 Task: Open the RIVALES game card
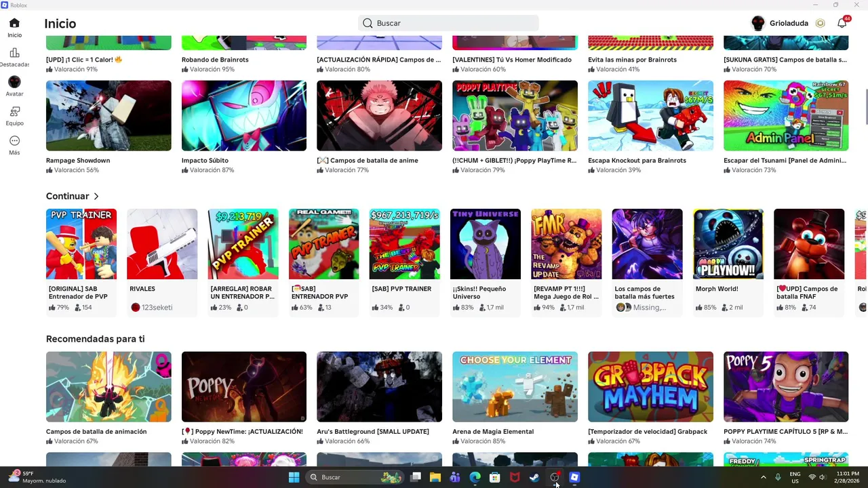click(162, 262)
